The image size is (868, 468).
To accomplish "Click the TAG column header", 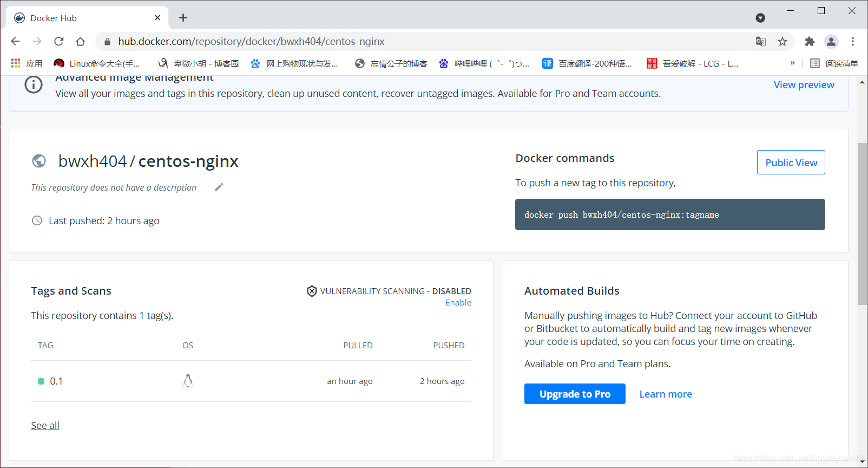I will (x=45, y=346).
